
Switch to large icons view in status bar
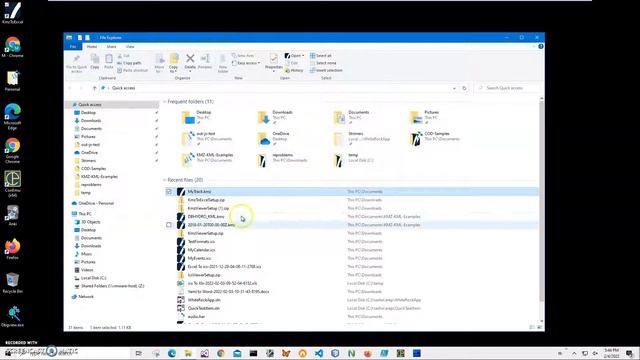point(540,327)
